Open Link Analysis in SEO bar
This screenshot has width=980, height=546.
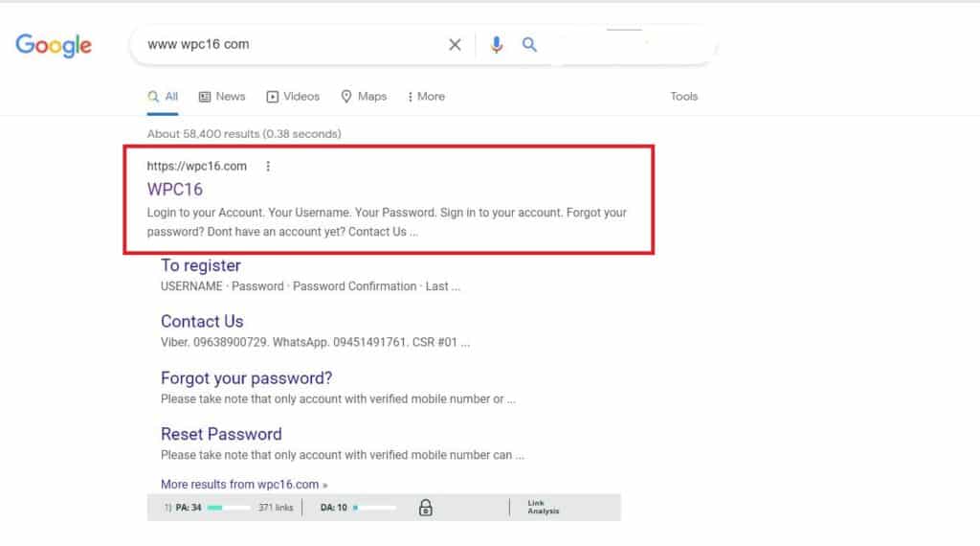pos(544,508)
